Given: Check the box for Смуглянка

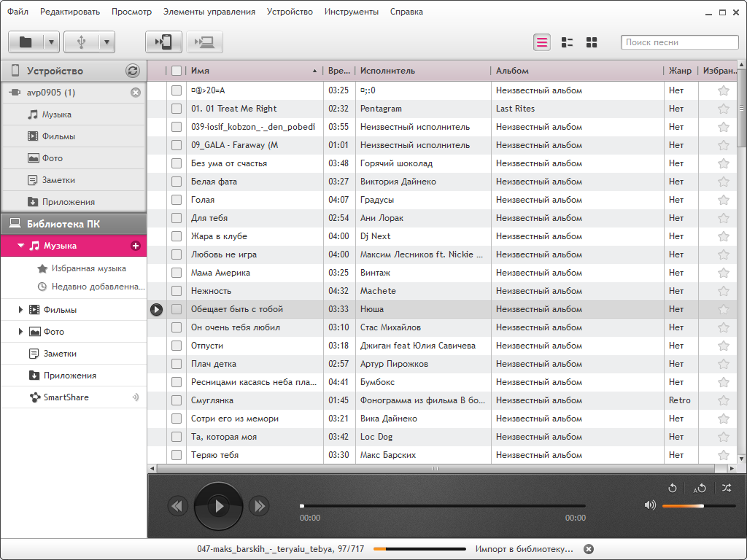Looking at the screenshot, I should [177, 400].
